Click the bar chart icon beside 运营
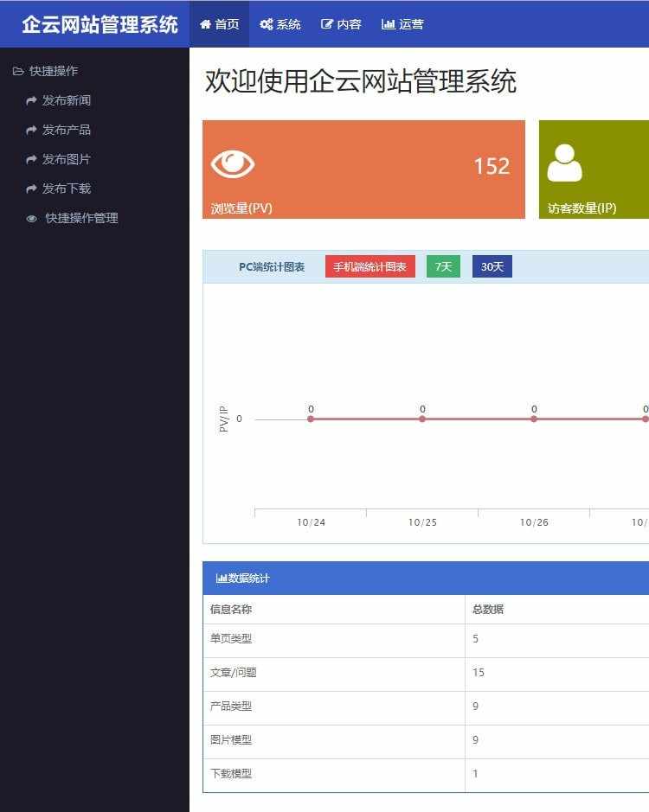Viewport: 649px width, 812px height. (x=389, y=24)
